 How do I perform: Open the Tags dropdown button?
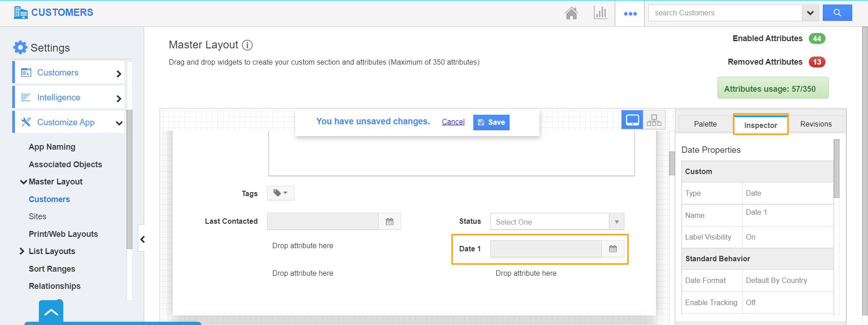(280, 193)
